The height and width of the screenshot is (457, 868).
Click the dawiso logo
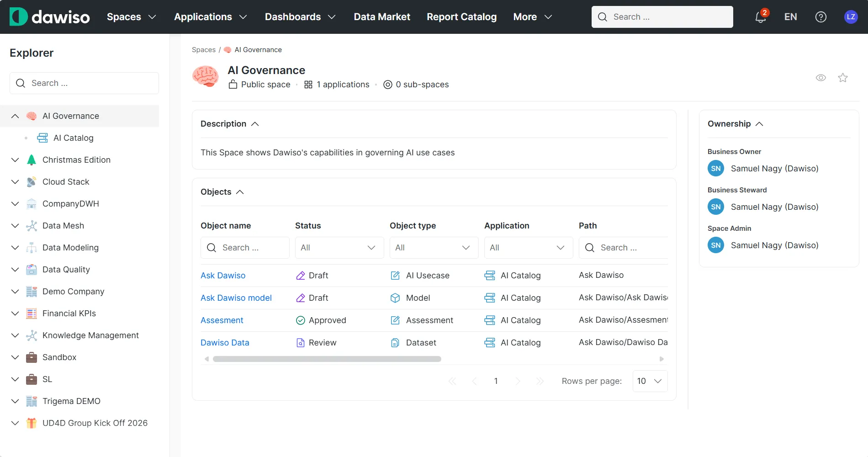coord(50,17)
